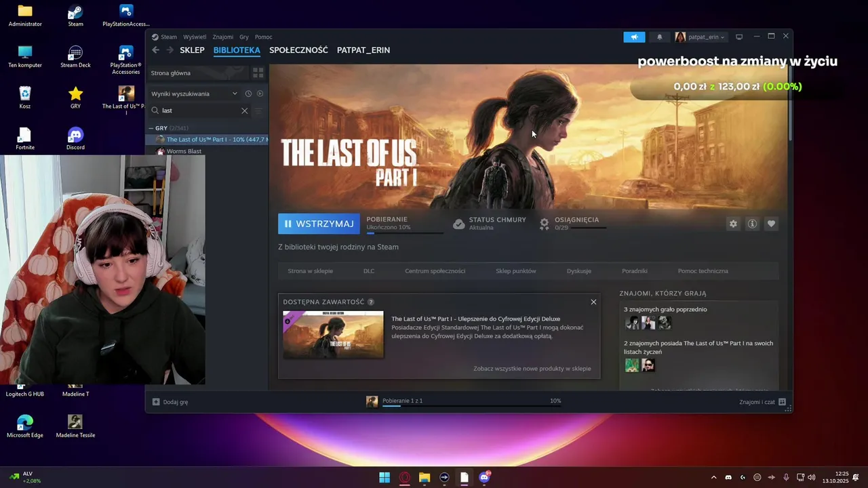Open Discord from the taskbar

(484, 477)
